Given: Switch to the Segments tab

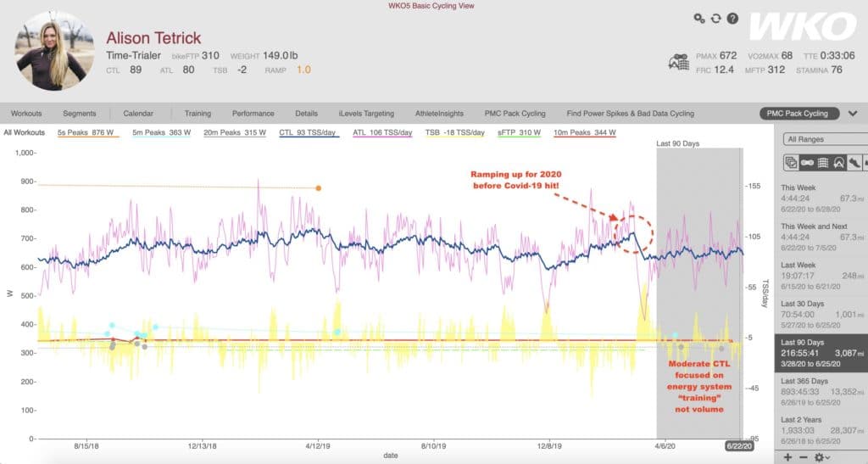Looking at the screenshot, I should (x=79, y=114).
